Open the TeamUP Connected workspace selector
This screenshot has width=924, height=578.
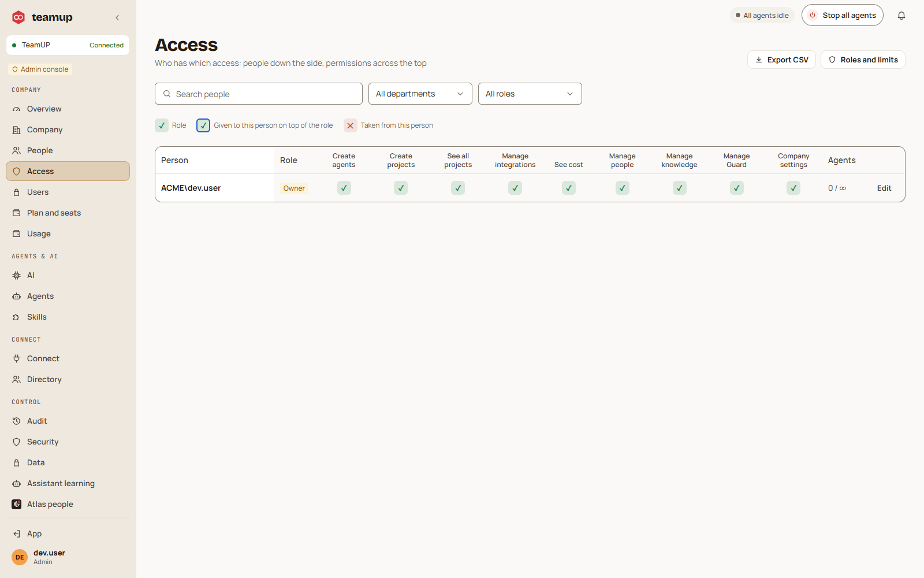(x=68, y=45)
